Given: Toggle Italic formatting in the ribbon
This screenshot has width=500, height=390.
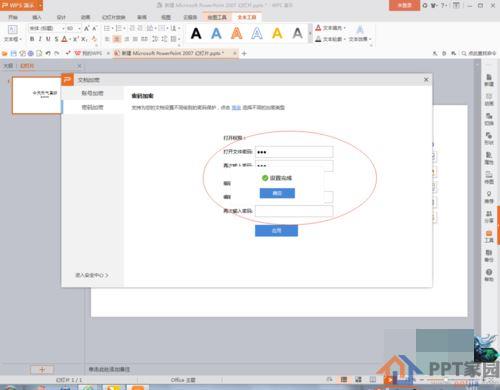Looking at the screenshot, I should (40, 39).
